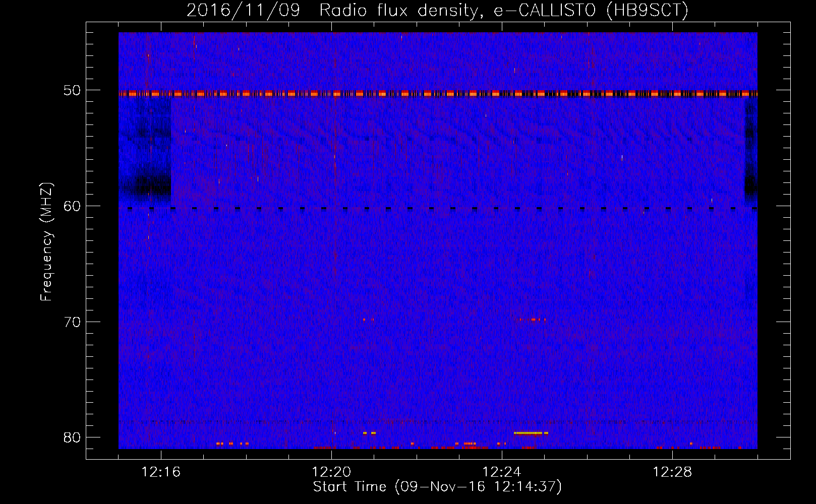Select the 50 frequency tick label
816x504 pixels.
tap(72, 91)
